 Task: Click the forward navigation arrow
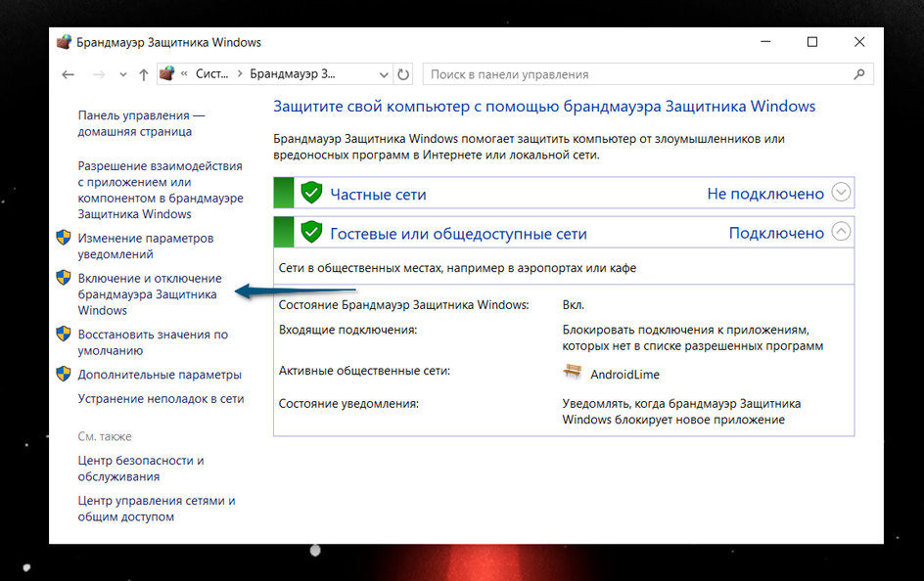click(x=99, y=74)
